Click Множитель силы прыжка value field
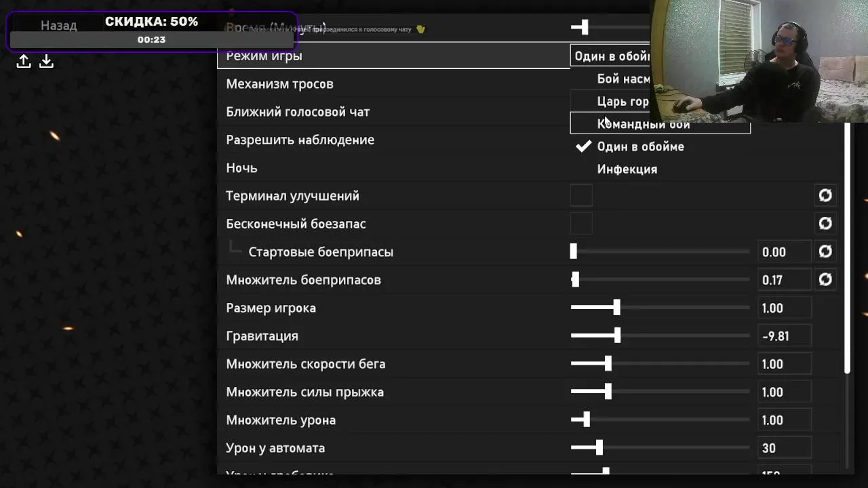 pyautogui.click(x=785, y=392)
